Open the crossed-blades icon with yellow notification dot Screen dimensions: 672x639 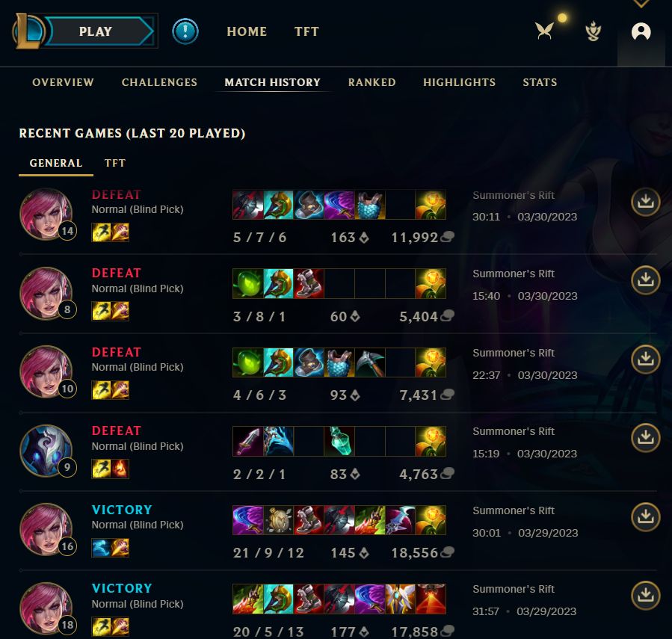(544, 31)
